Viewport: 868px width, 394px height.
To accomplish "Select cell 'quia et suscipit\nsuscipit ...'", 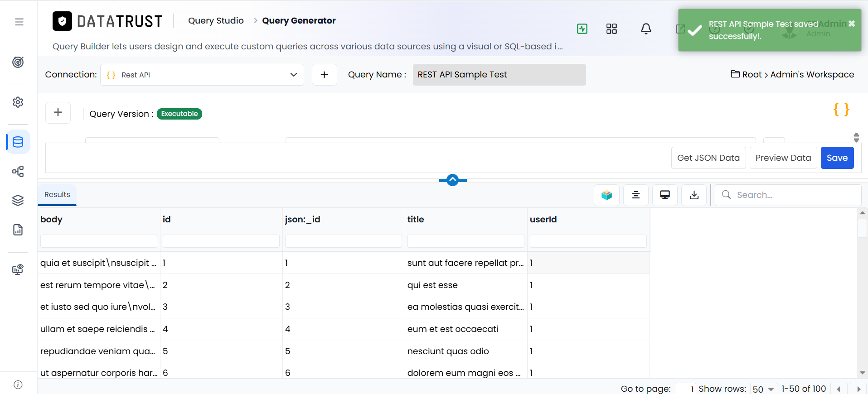I will point(99,263).
